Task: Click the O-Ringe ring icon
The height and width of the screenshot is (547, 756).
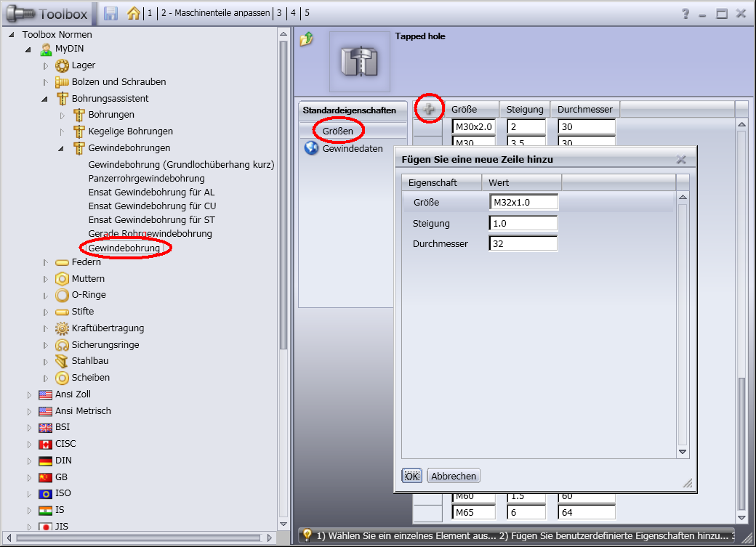Action: pyautogui.click(x=62, y=295)
